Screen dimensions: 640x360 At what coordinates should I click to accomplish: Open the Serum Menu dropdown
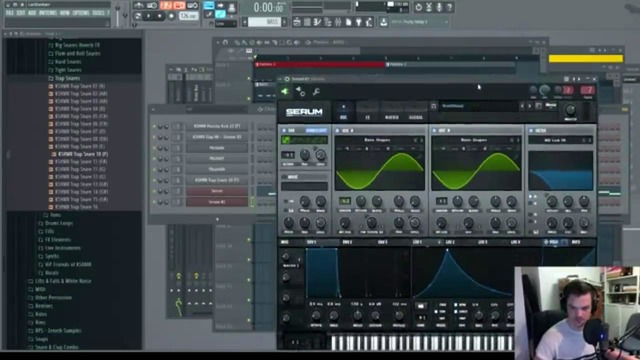coord(551,106)
